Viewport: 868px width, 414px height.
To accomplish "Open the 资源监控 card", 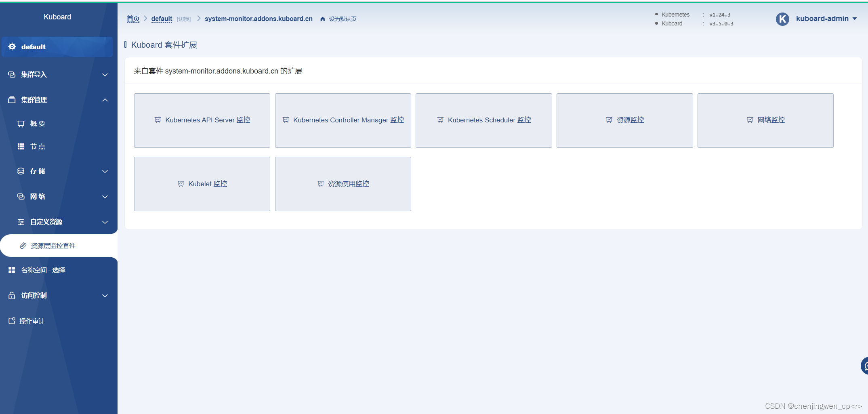I will (x=625, y=120).
